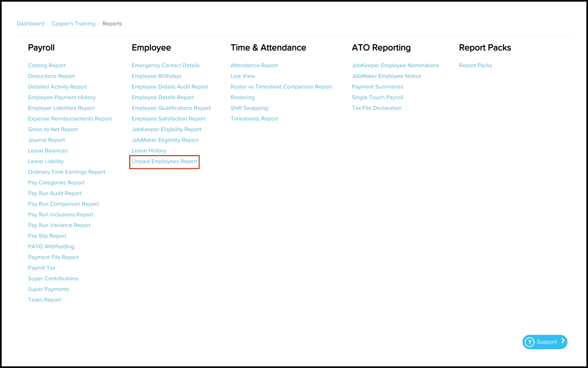Open Single Touch Payroll reporting
The height and width of the screenshot is (368, 588).
pos(377,97)
